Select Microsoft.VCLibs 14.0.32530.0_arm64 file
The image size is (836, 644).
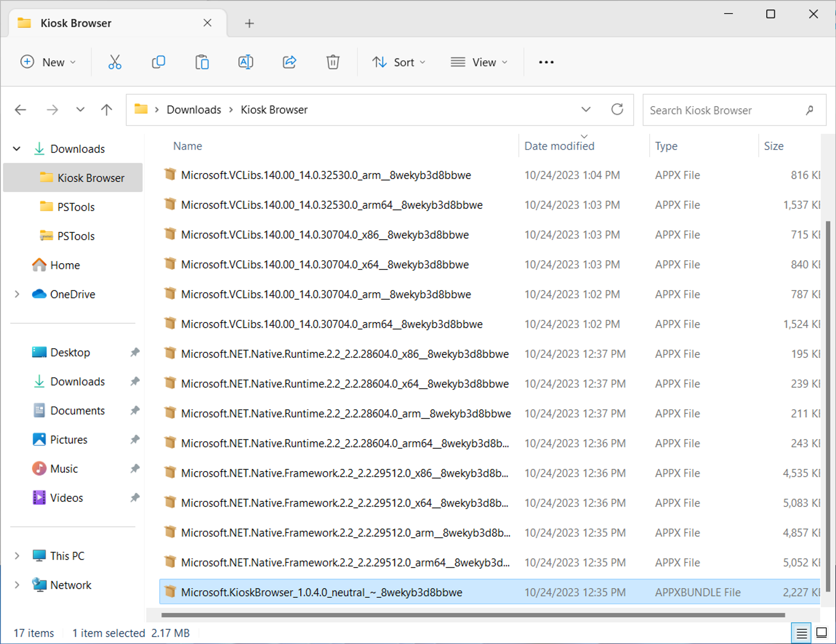490,205
